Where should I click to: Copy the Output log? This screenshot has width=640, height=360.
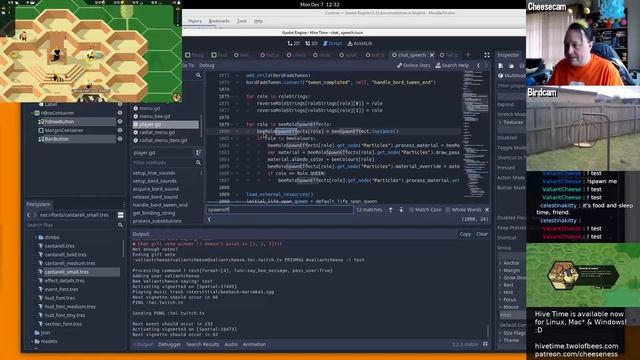point(465,234)
